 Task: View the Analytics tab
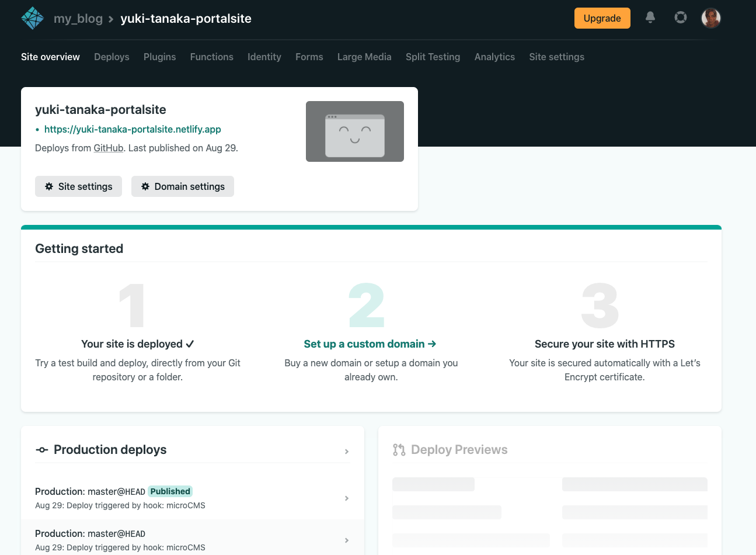coord(494,57)
